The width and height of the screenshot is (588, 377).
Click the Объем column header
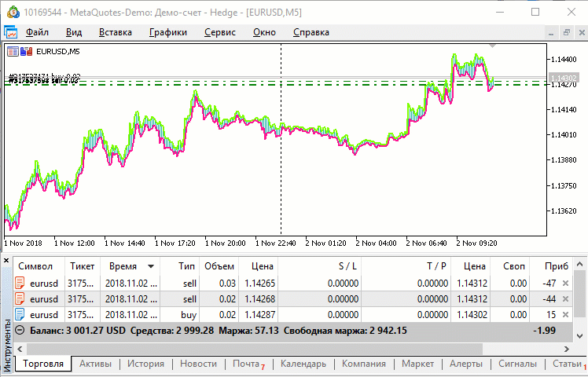(219, 266)
